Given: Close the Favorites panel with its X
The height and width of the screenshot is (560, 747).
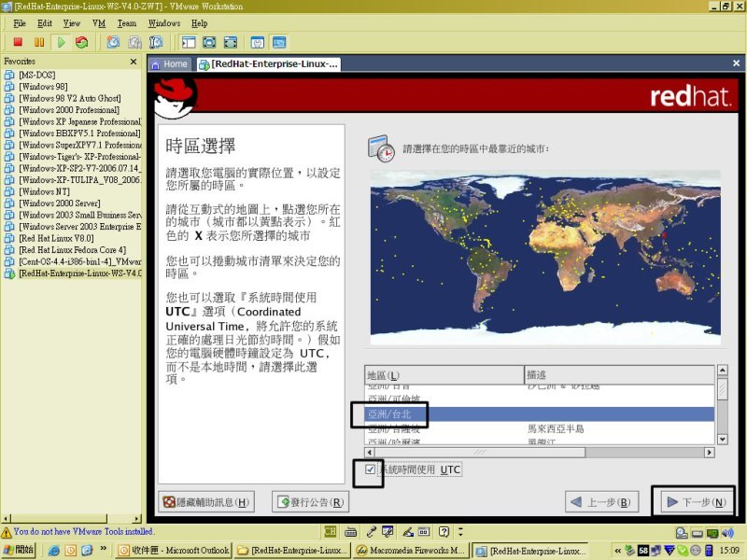Looking at the screenshot, I should [x=134, y=62].
